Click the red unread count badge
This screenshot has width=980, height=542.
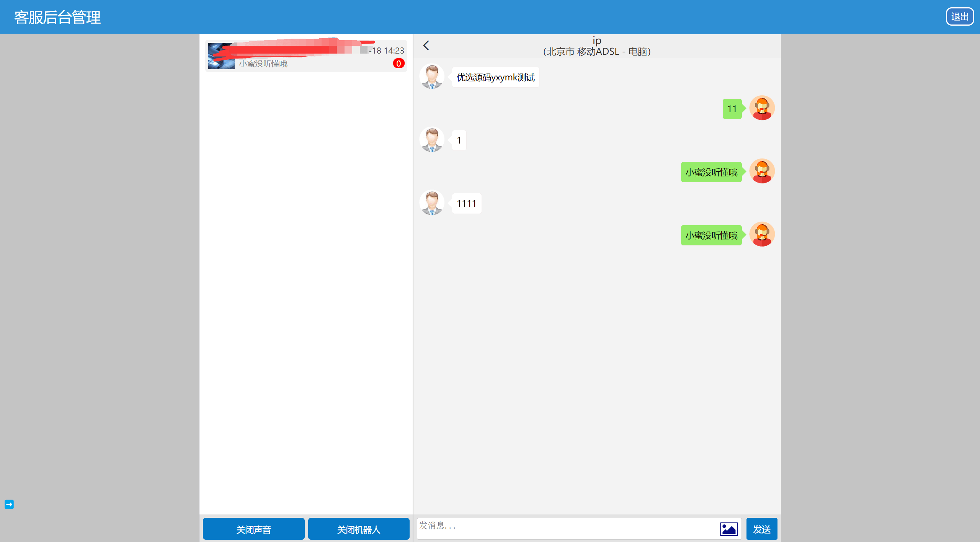(x=399, y=64)
